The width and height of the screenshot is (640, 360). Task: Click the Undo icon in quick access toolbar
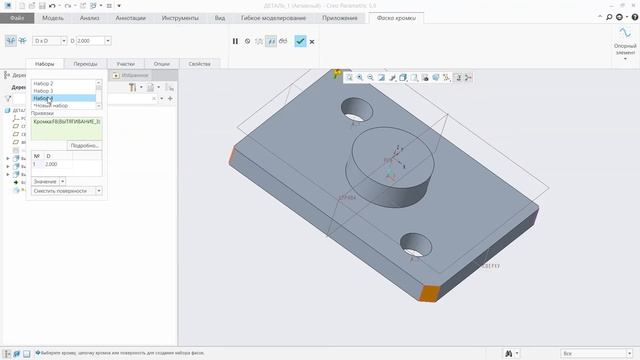coord(52,6)
